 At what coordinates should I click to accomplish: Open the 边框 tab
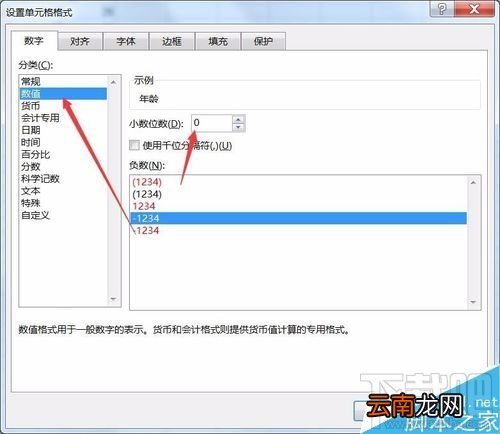pyautogui.click(x=172, y=41)
